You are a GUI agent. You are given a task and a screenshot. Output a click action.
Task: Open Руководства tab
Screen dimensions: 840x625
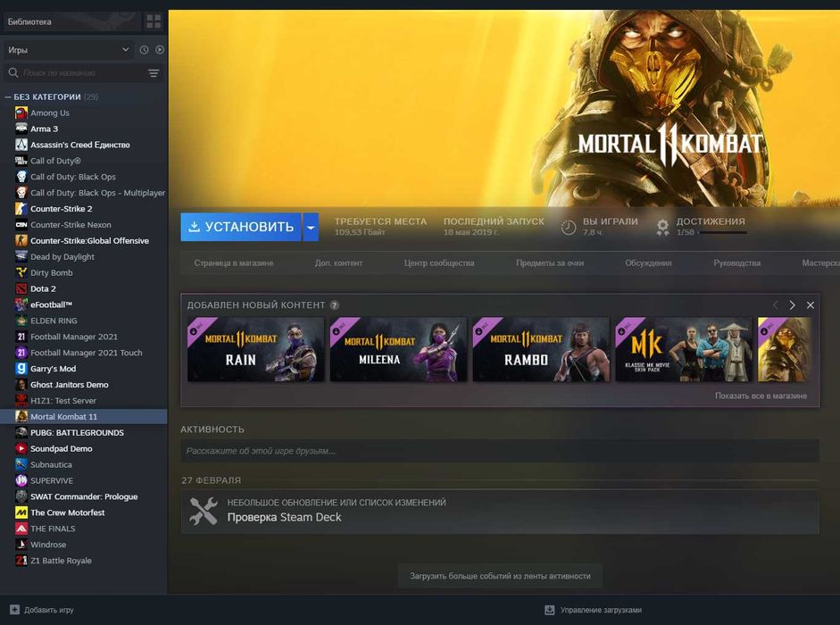pyautogui.click(x=737, y=263)
